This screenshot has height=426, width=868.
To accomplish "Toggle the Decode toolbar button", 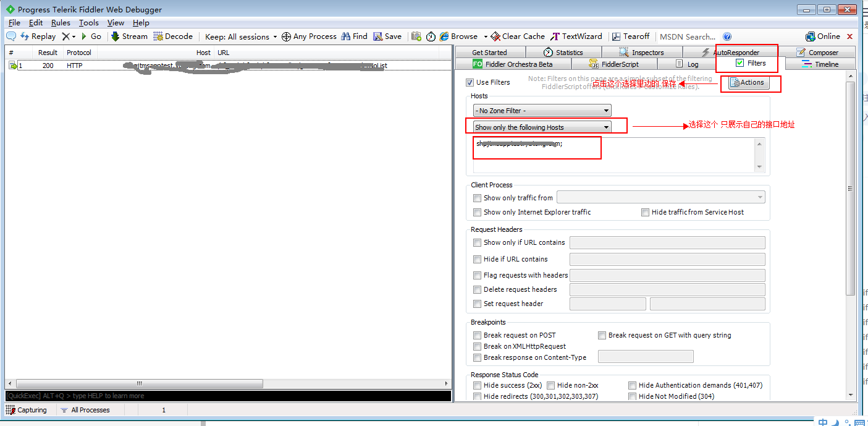I will point(173,36).
